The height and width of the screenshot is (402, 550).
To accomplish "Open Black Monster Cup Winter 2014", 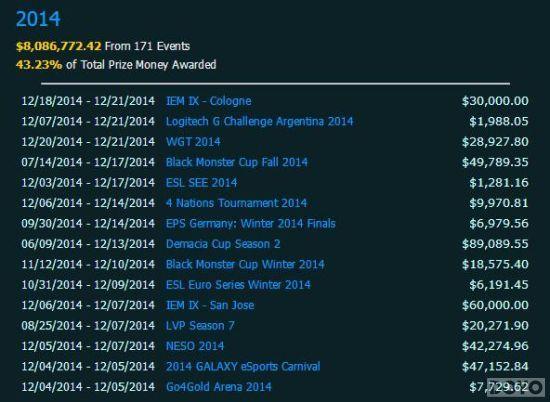I will [x=245, y=264].
